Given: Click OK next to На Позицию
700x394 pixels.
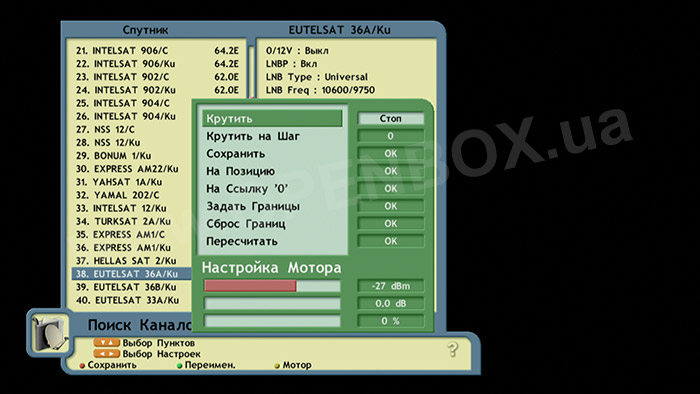Looking at the screenshot, I should tap(391, 171).
